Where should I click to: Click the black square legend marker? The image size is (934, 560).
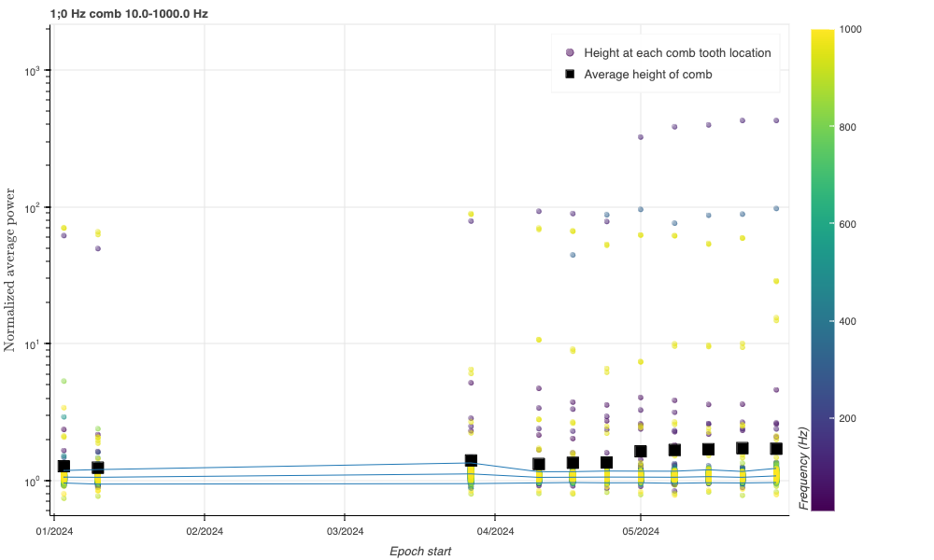[570, 75]
